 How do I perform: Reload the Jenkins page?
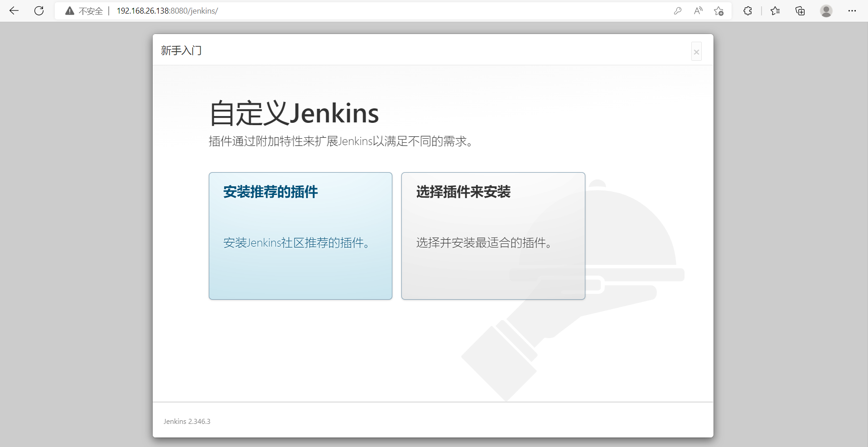[39, 11]
